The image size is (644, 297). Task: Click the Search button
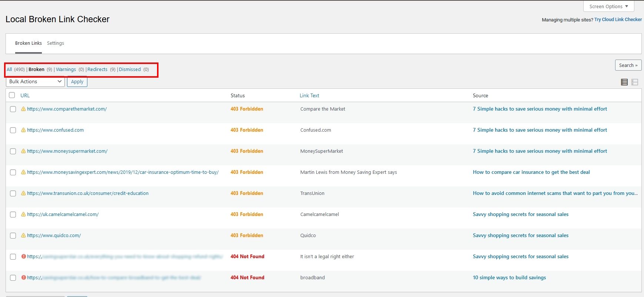coord(628,65)
